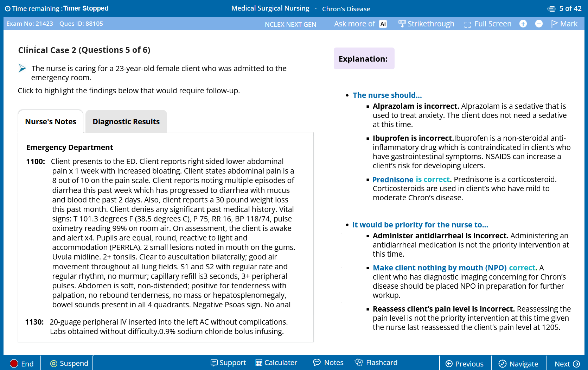
Task: Click 'Reassess client's pain level is incorrect.'
Action: click(x=443, y=309)
